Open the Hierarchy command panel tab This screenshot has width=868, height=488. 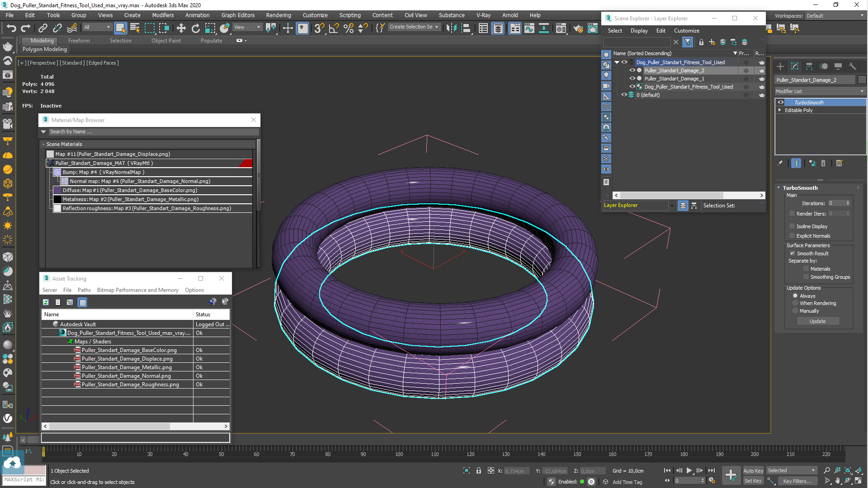[809, 66]
